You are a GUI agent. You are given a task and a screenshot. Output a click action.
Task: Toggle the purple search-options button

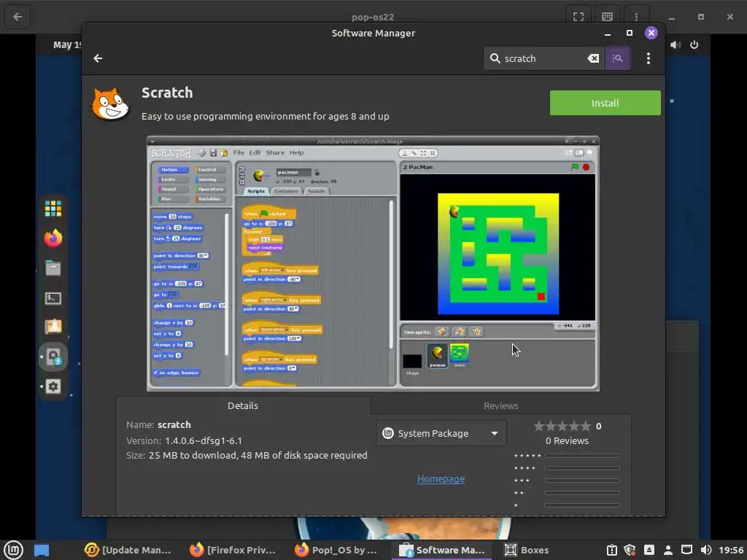click(617, 58)
